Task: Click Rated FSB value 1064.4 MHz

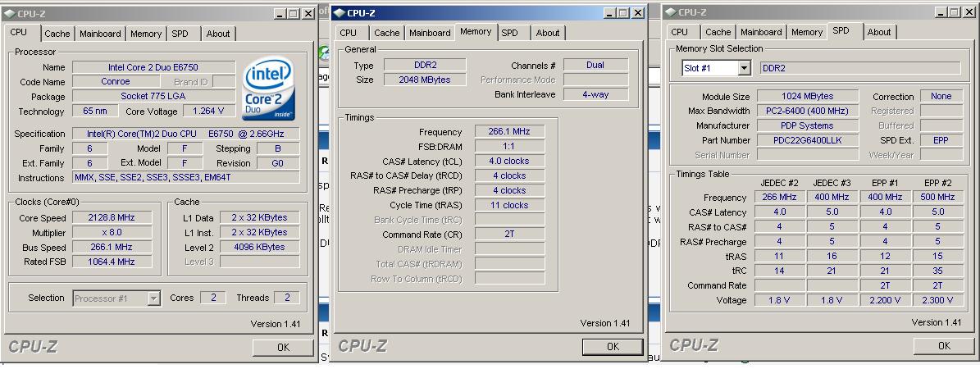Action: [112, 262]
